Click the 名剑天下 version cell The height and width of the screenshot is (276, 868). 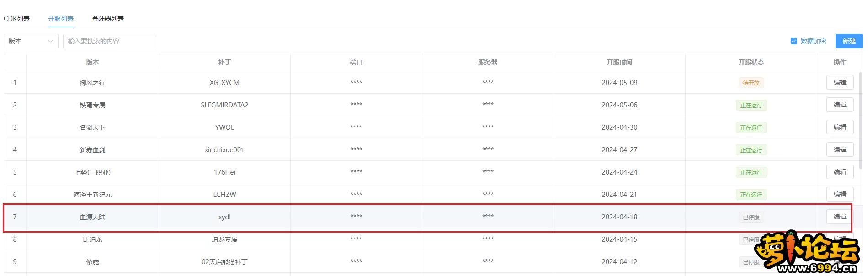tap(92, 127)
